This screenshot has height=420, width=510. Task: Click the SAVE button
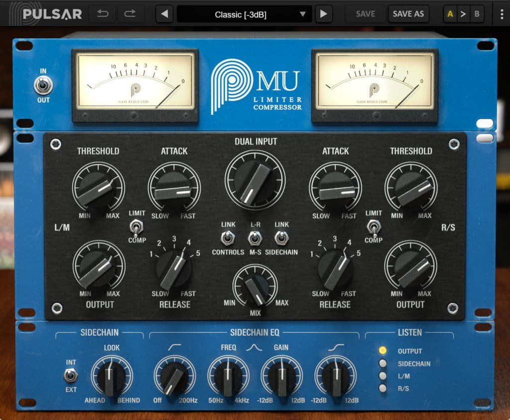click(x=364, y=13)
